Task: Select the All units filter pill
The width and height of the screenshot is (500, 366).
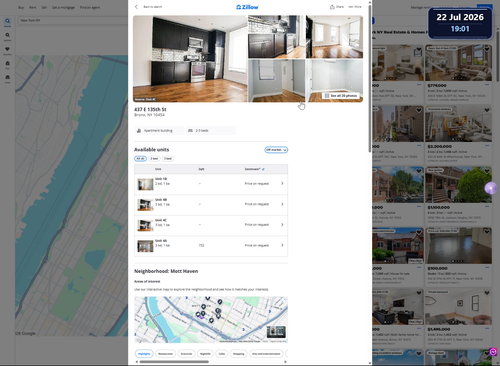Action: (140, 159)
